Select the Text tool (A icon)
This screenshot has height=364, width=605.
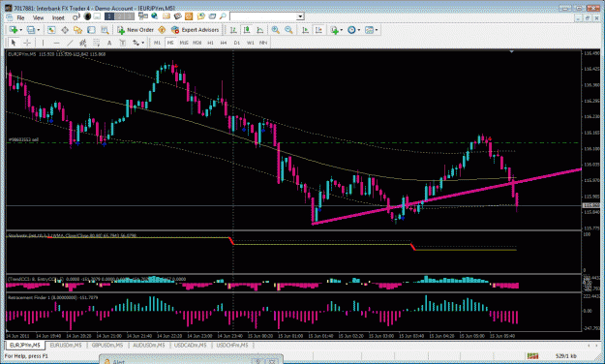click(109, 43)
